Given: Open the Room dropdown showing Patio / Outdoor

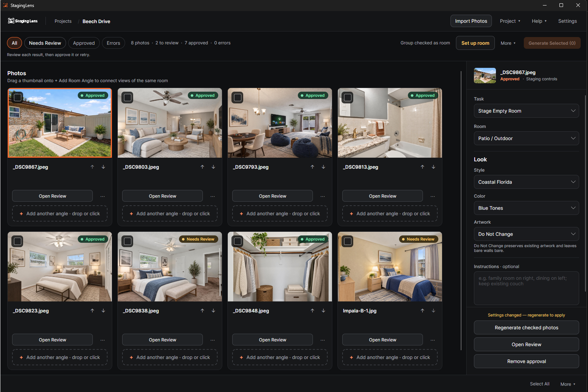Looking at the screenshot, I should 526,138.
